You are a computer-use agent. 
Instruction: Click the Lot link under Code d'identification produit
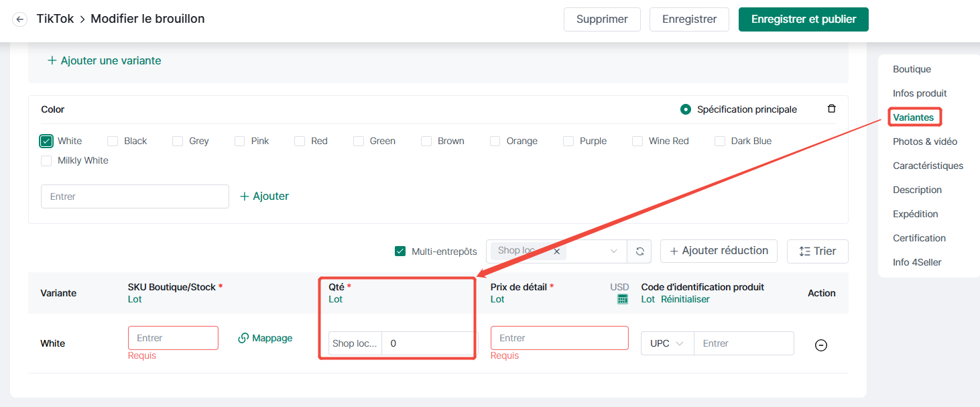tap(648, 299)
